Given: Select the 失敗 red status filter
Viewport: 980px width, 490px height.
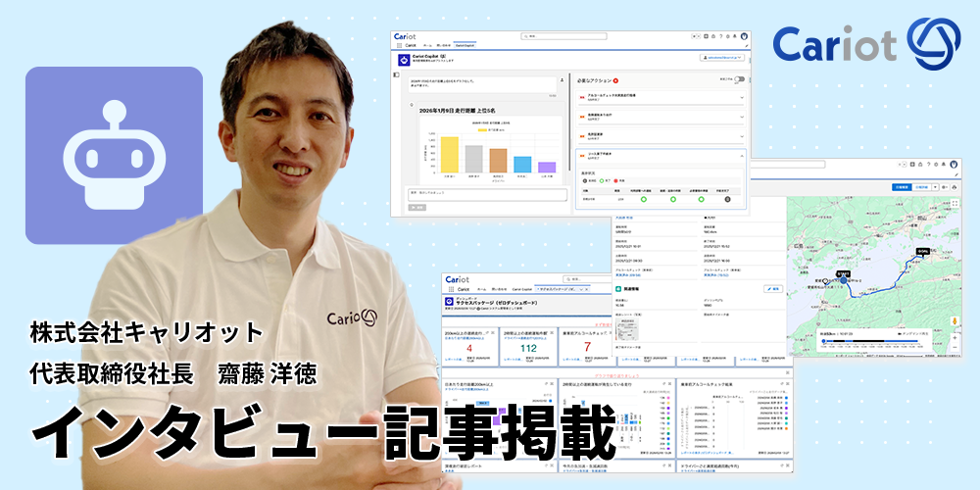Looking at the screenshot, I should pyautogui.click(x=618, y=180).
